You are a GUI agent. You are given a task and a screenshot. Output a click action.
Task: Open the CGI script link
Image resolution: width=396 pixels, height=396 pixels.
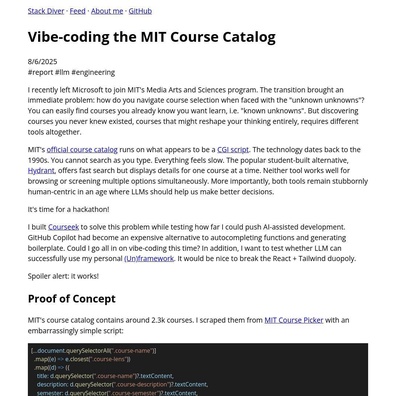(233, 150)
